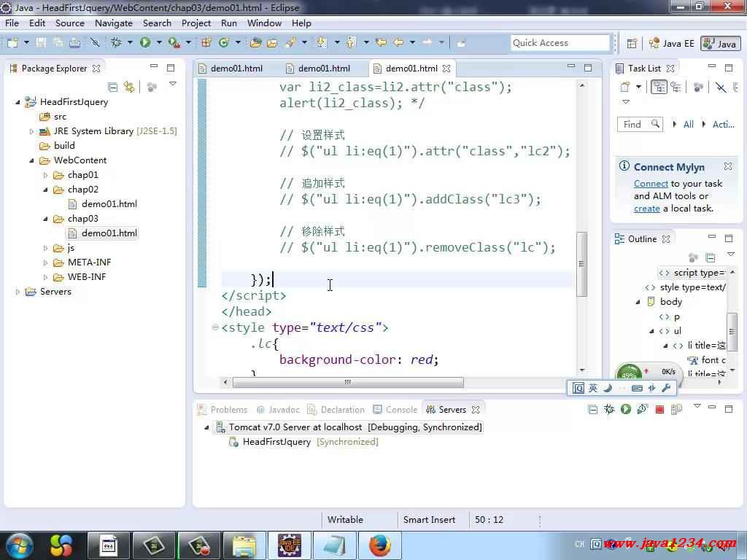
Task: Click the green Run button in main toolbar
Action: click(145, 43)
